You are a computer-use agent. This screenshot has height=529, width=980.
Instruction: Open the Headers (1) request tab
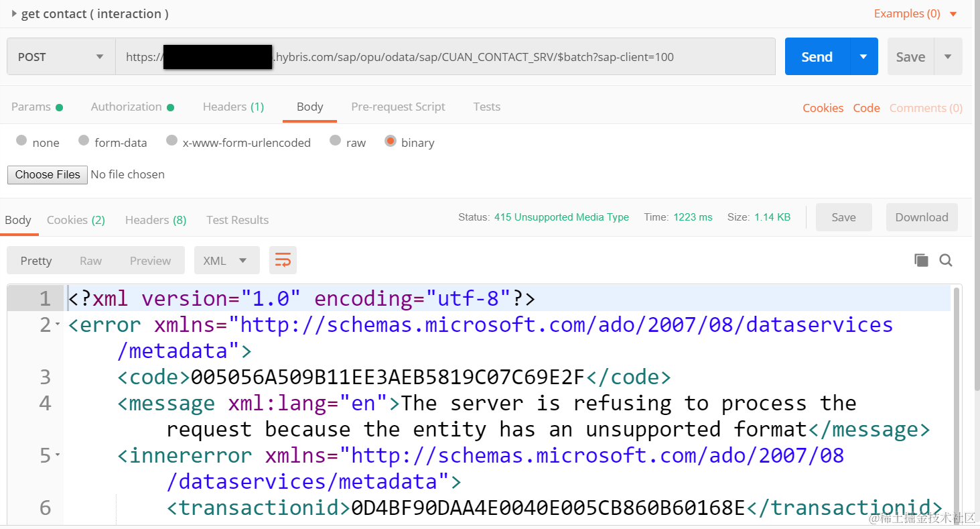click(x=233, y=107)
